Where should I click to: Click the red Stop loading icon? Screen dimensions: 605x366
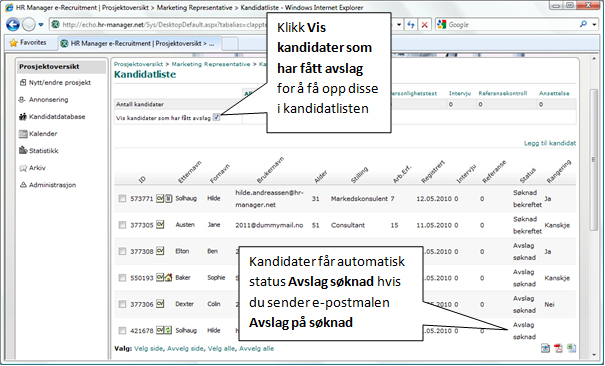pos(424,25)
